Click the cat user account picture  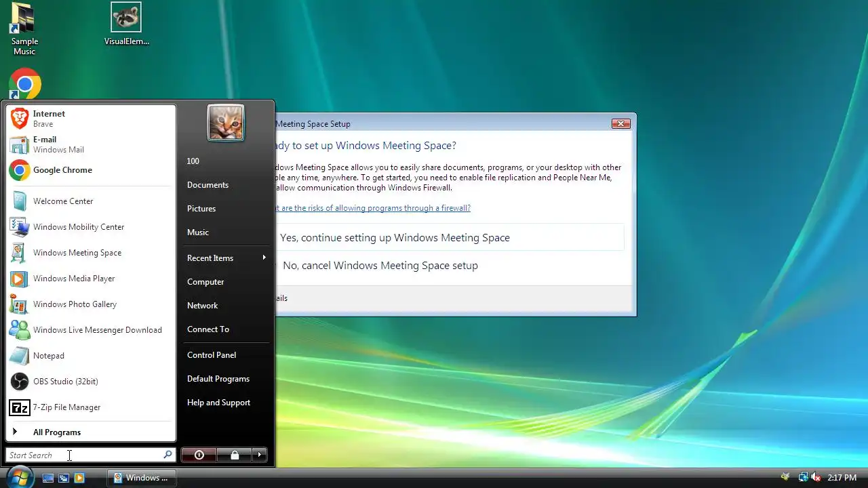[x=226, y=123]
